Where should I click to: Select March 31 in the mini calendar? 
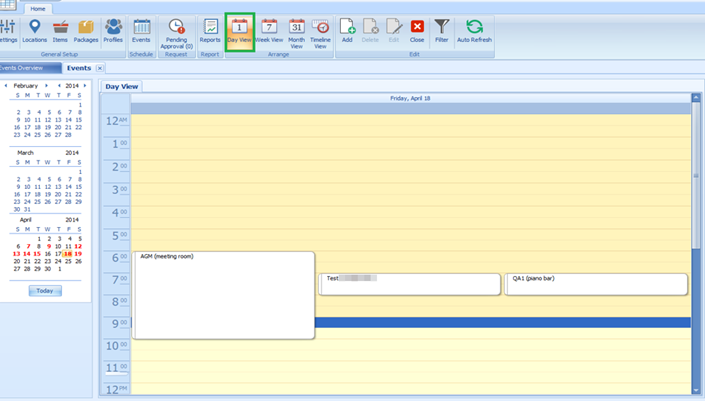[x=27, y=209]
